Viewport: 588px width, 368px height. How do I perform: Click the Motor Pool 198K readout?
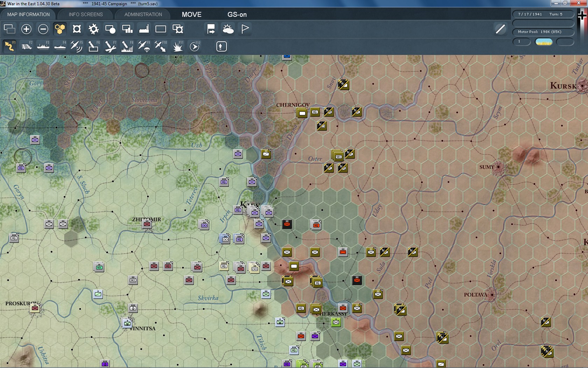pos(543,32)
